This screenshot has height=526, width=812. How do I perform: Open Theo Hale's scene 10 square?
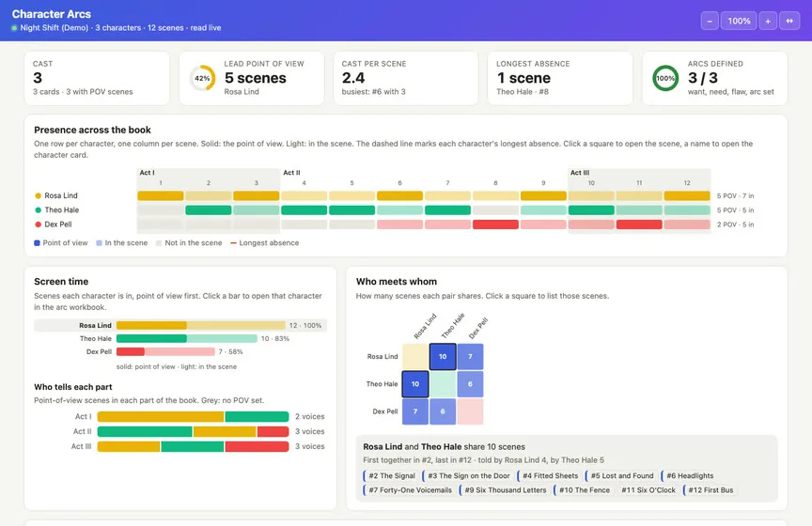(x=591, y=210)
